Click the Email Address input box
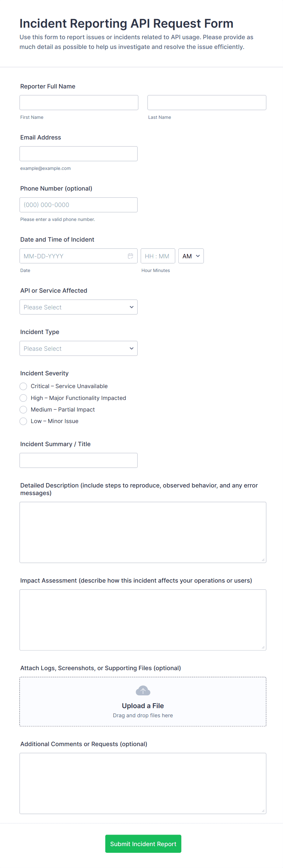The width and height of the screenshot is (283, 868). coord(78,154)
